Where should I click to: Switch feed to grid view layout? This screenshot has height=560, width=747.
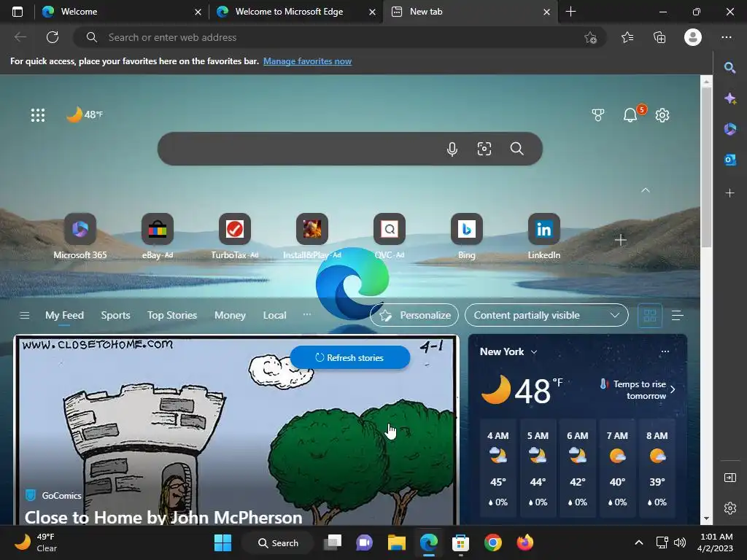(650, 315)
